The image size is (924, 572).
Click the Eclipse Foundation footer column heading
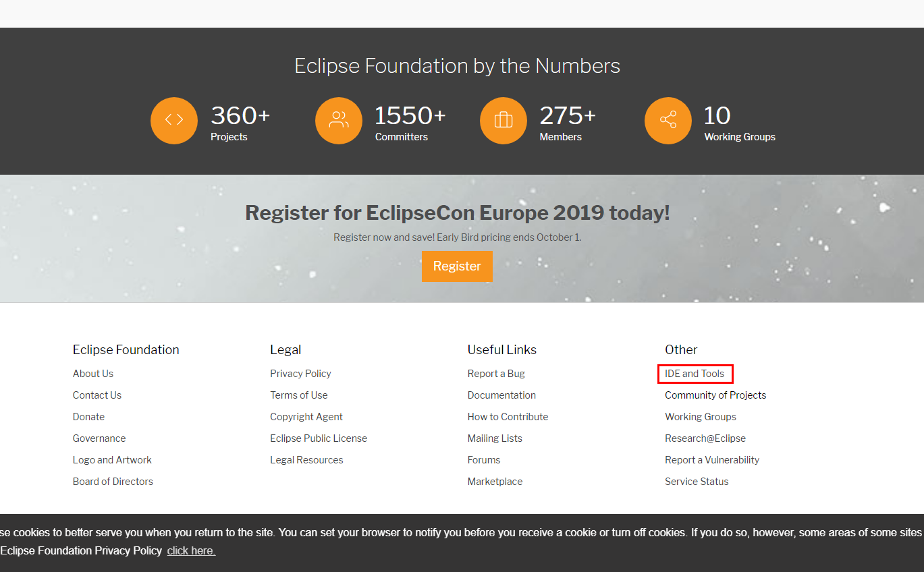126,349
